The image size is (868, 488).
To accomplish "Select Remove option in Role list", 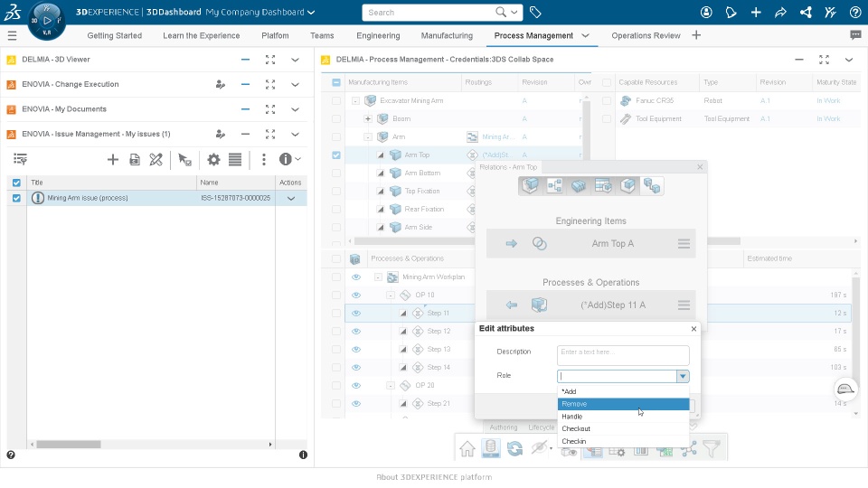I will pyautogui.click(x=623, y=404).
